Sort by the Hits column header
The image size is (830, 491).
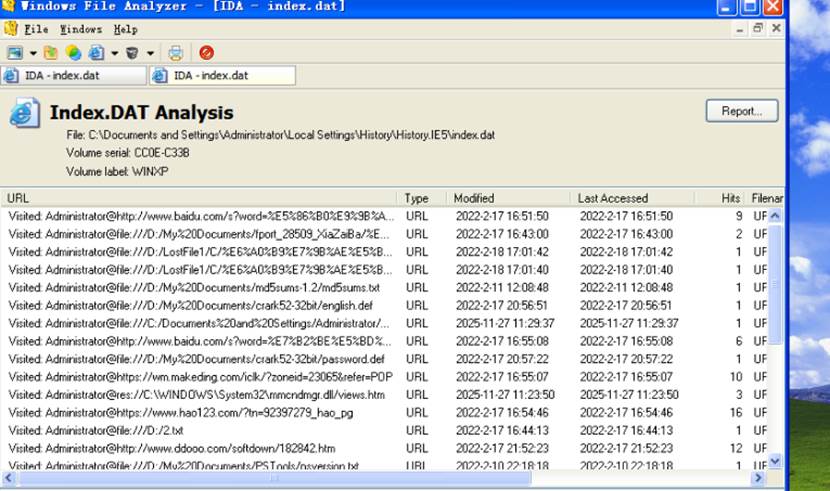point(720,198)
